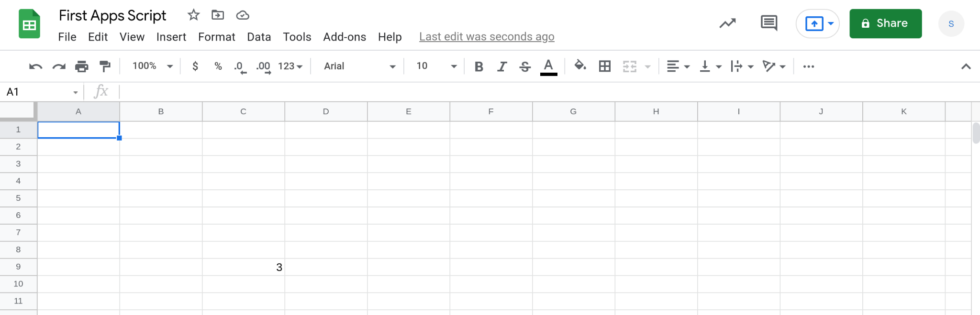
Task: Click the cell containing 3
Action: click(244, 267)
